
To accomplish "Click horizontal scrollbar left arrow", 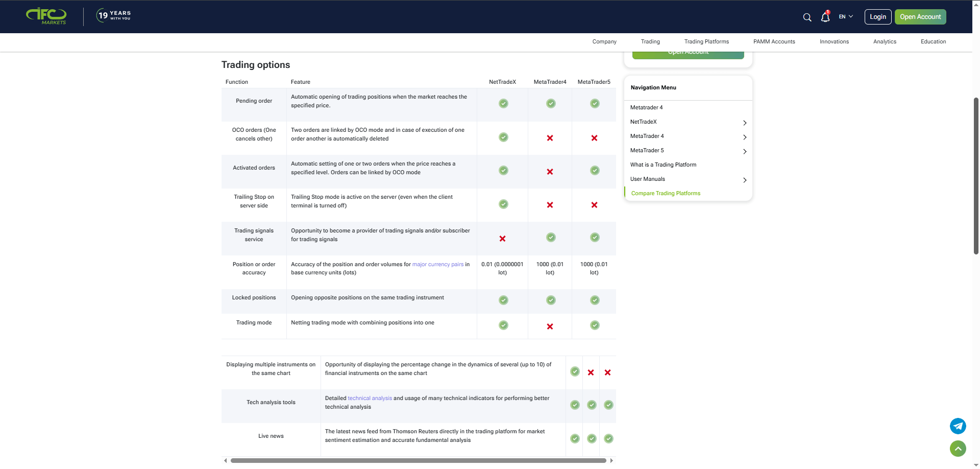I will 225,461.
